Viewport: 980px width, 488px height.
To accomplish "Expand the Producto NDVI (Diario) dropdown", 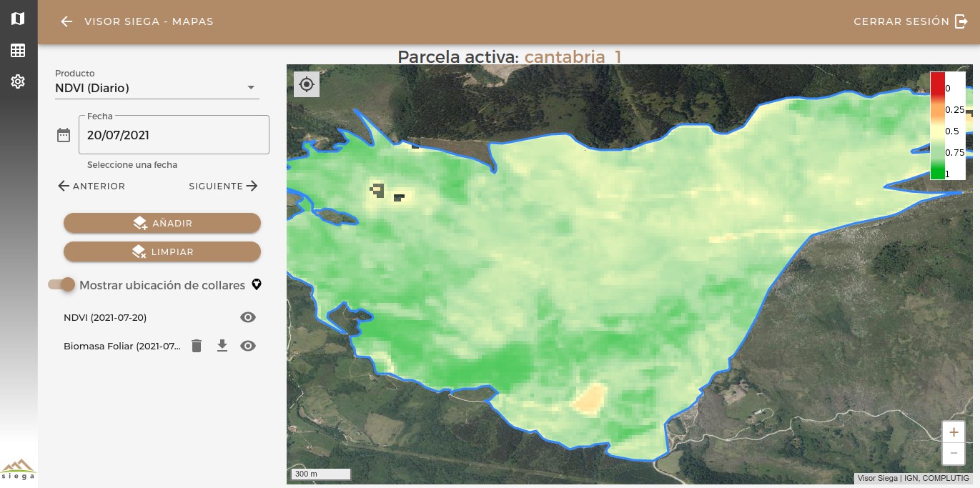I will click(157, 88).
